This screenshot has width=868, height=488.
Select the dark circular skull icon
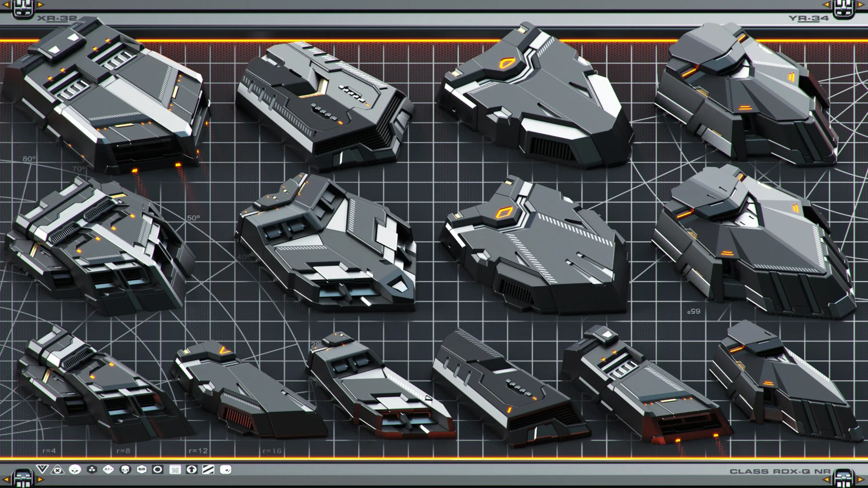(x=125, y=470)
